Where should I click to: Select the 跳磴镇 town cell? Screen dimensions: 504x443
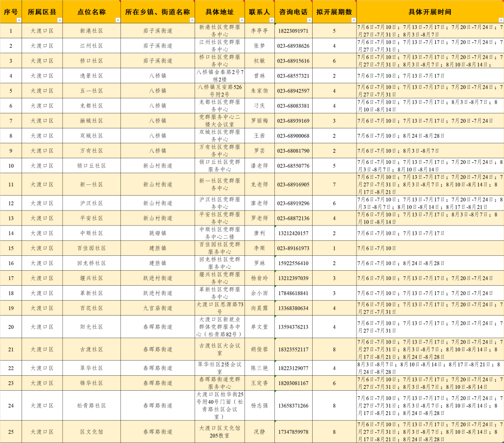(x=158, y=233)
